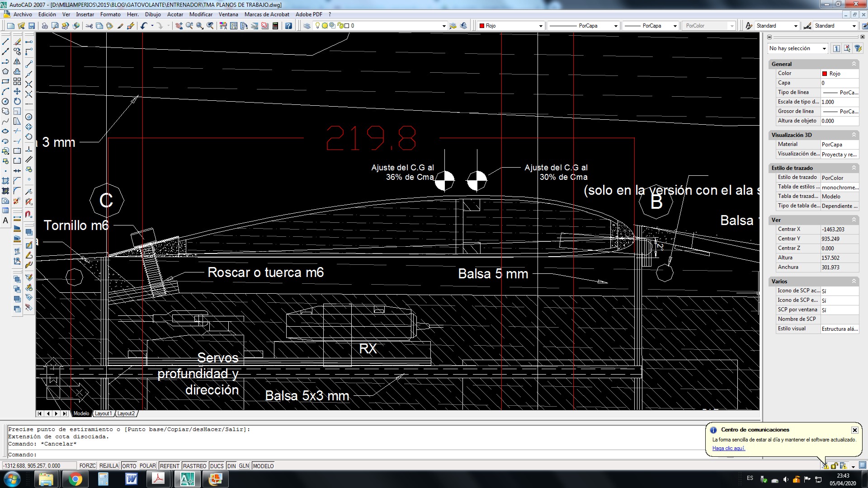Select the Multiline Text tool
The image size is (868, 488).
(5, 221)
